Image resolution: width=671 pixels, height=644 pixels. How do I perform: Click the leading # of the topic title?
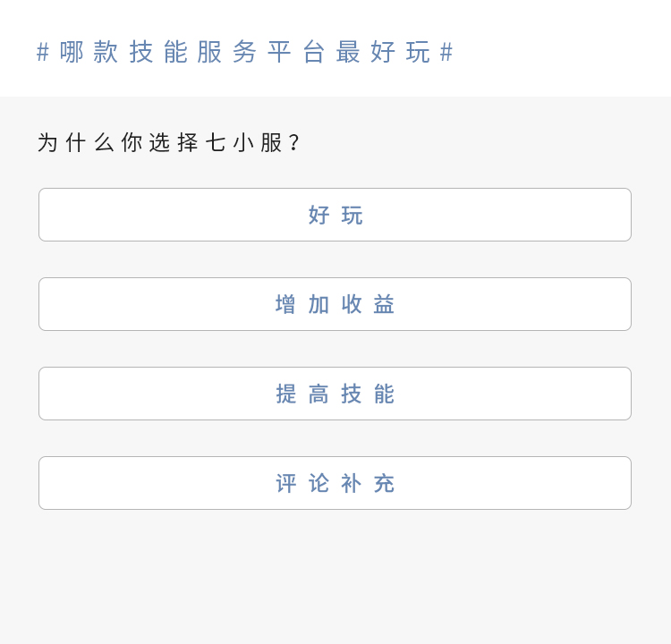click(42, 52)
